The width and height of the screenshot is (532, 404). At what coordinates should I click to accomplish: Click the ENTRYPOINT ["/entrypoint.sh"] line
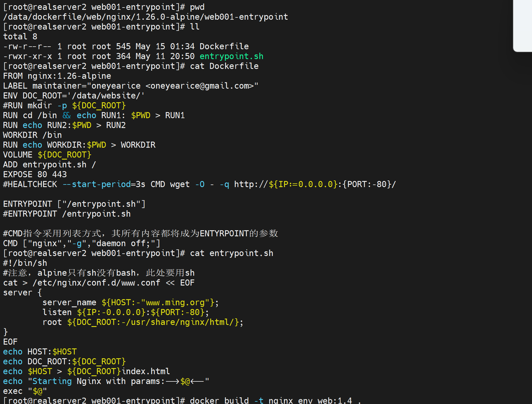point(74,204)
